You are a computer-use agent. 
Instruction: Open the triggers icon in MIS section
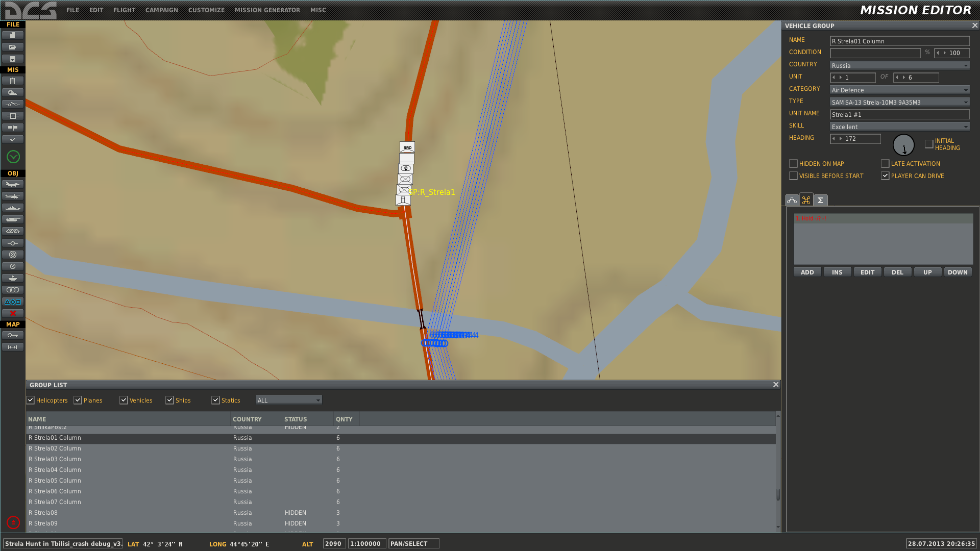pos(13,104)
